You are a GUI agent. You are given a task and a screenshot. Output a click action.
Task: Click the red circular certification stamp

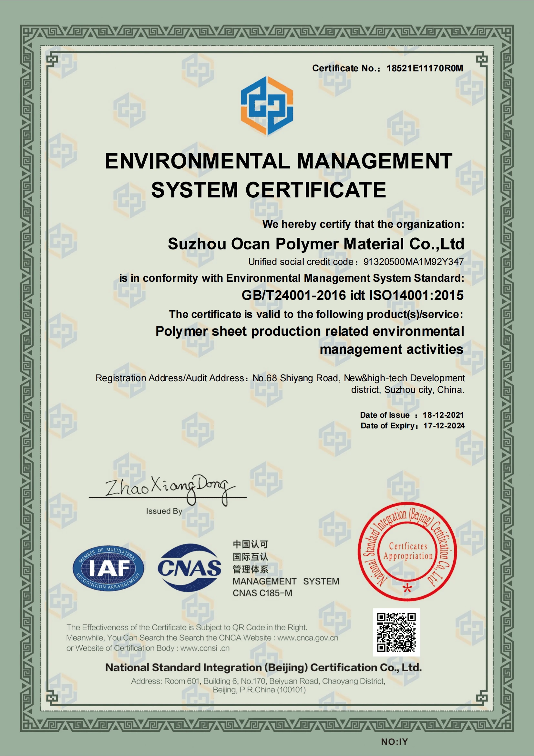(407, 551)
